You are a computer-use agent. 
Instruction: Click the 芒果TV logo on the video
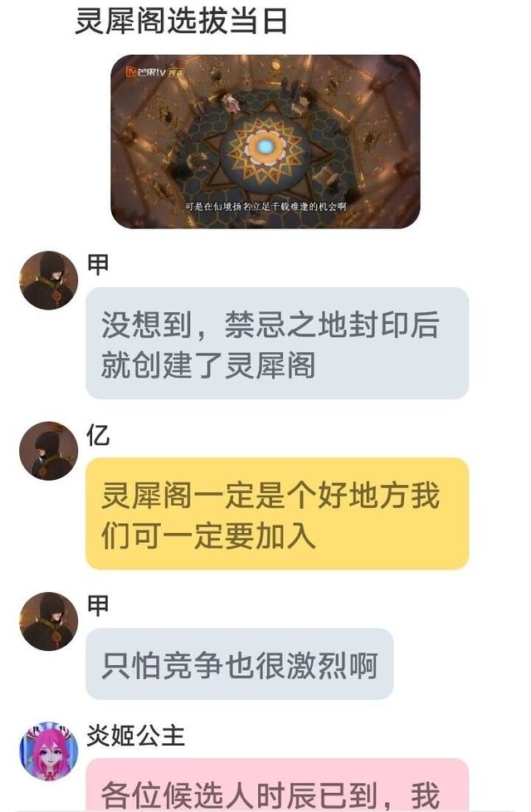click(147, 71)
